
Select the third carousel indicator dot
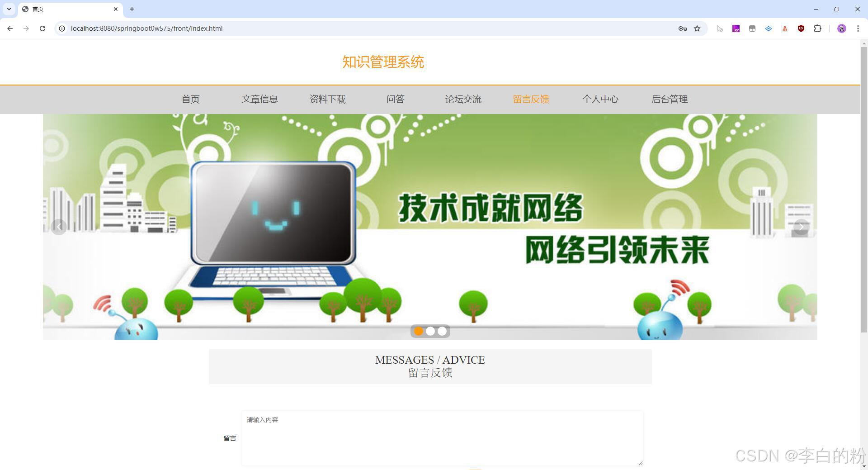(442, 331)
